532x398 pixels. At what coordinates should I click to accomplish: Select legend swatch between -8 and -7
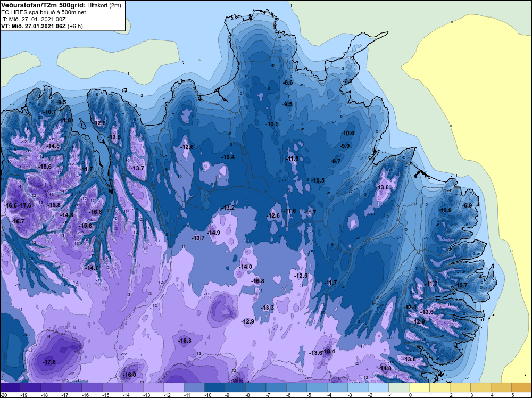pos(256,387)
